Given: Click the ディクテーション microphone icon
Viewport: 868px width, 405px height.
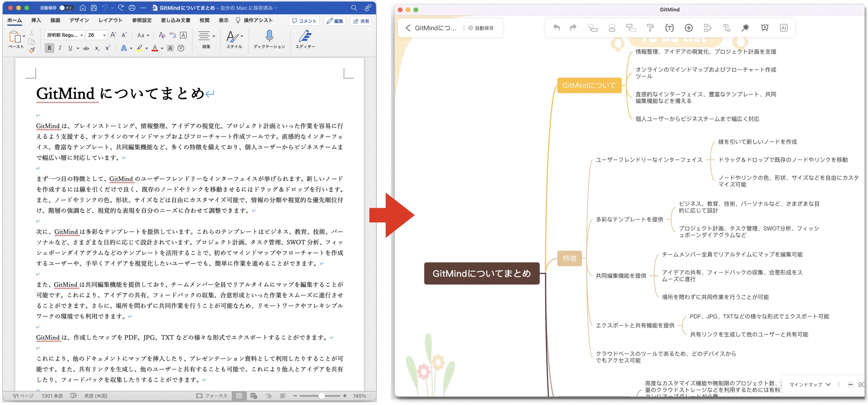Looking at the screenshot, I should point(269,36).
